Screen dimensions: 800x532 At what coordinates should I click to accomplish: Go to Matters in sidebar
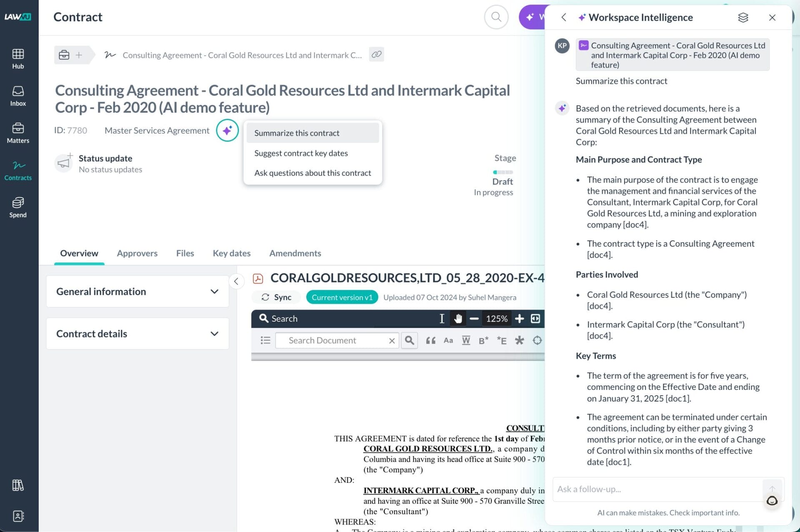point(18,133)
